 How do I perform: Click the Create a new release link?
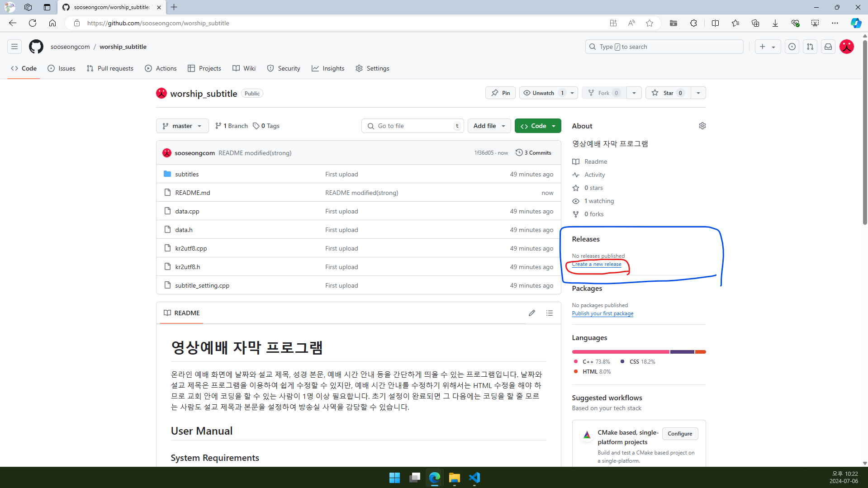tap(596, 264)
